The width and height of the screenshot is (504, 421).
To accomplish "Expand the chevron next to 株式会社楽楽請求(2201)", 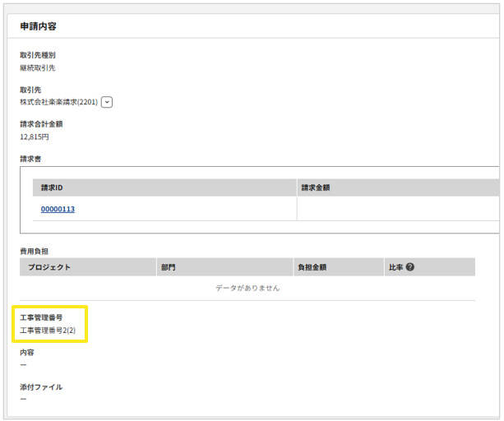I will (107, 102).
